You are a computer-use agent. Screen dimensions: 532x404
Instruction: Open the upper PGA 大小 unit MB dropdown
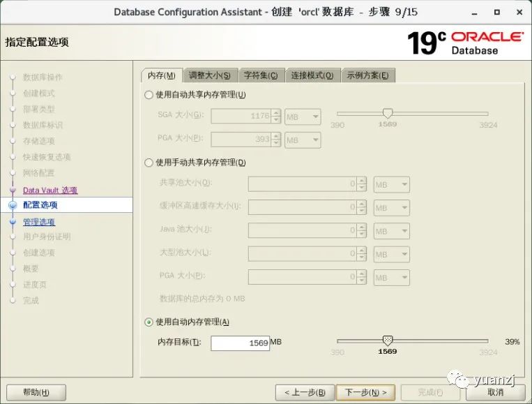[x=303, y=140]
